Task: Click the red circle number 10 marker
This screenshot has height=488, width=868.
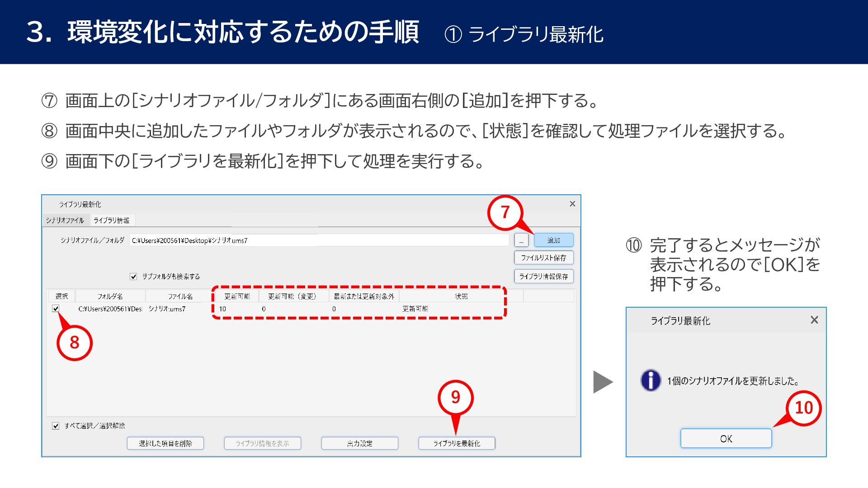Action: coord(803,408)
